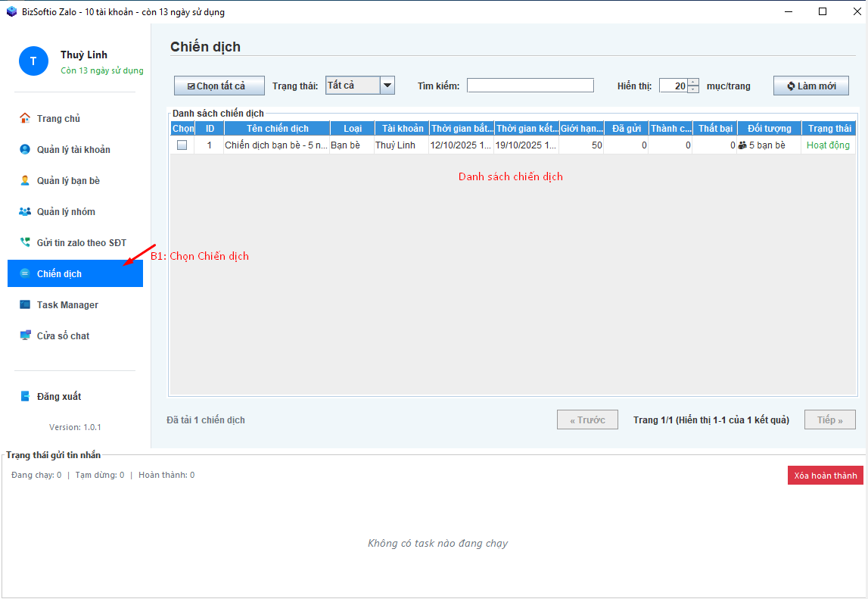868x599 pixels.
Task: Tick the checkbox for campaign ID 1
Action: [182, 145]
